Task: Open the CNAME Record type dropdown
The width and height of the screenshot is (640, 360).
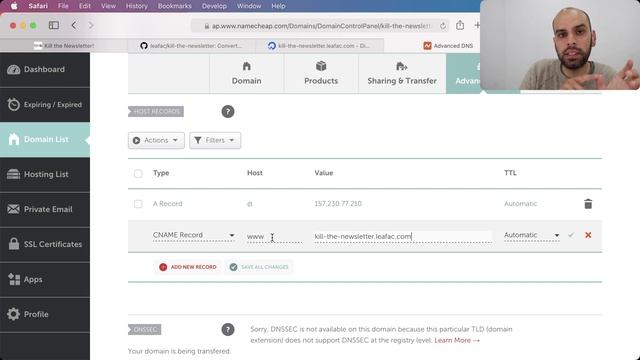Action: coord(193,236)
